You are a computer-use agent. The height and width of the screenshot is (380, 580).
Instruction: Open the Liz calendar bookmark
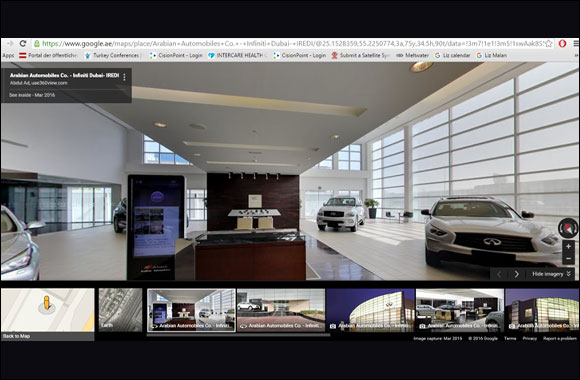coord(452,56)
